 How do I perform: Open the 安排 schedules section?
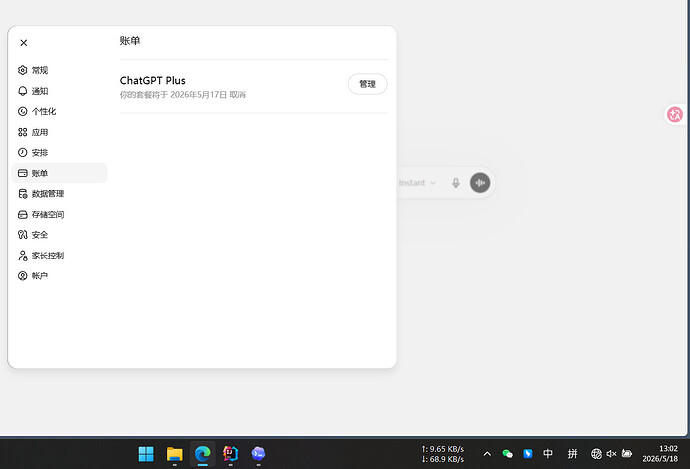coord(59,153)
